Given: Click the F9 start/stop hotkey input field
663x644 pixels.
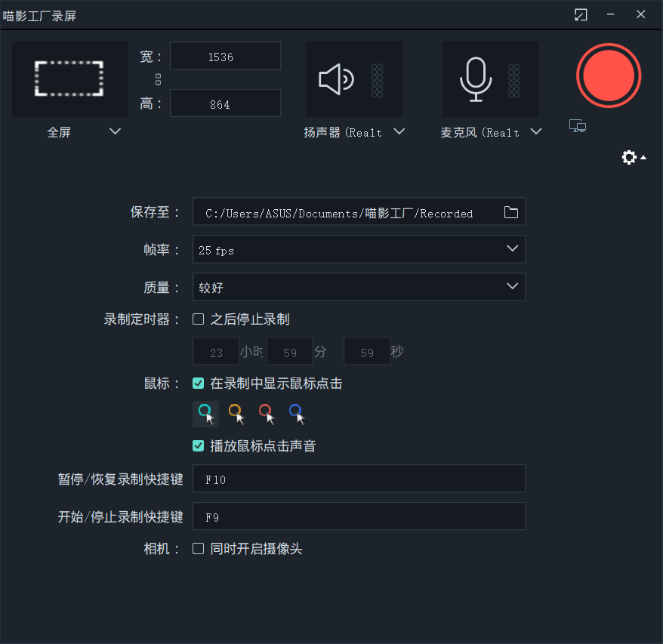Looking at the screenshot, I should [x=359, y=516].
